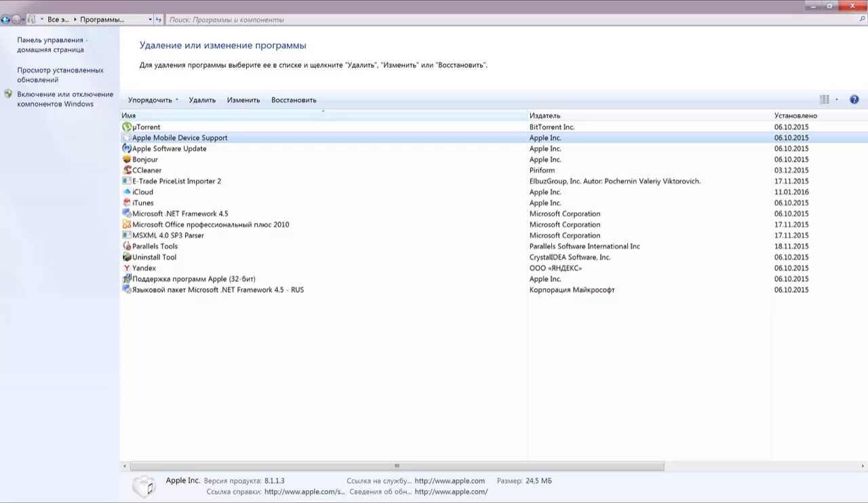The image size is (868, 503).
Task: Click the refresh button beside address bar
Action: click(x=159, y=20)
